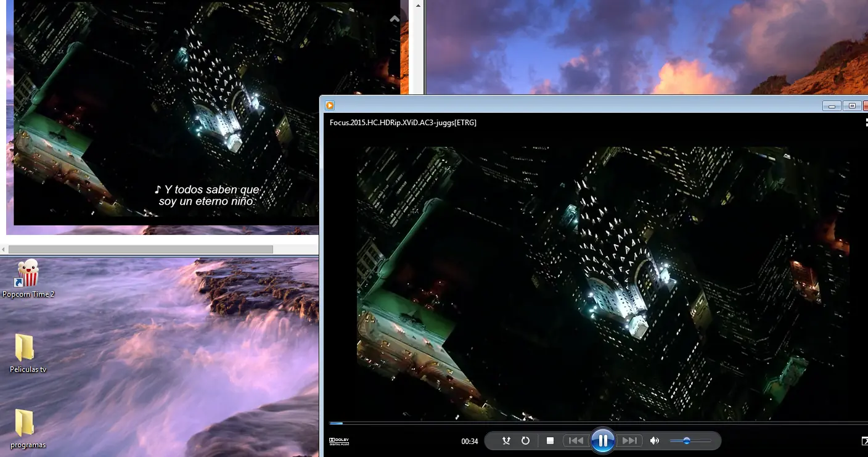The height and width of the screenshot is (457, 868).
Task: Click the subtitle text in the back video
Action: (x=207, y=196)
